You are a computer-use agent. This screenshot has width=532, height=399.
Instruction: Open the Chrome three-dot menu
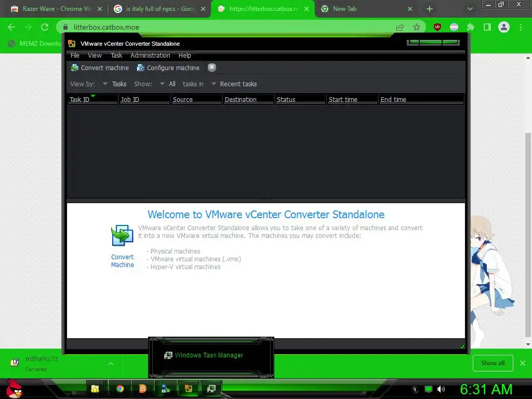[521, 27]
